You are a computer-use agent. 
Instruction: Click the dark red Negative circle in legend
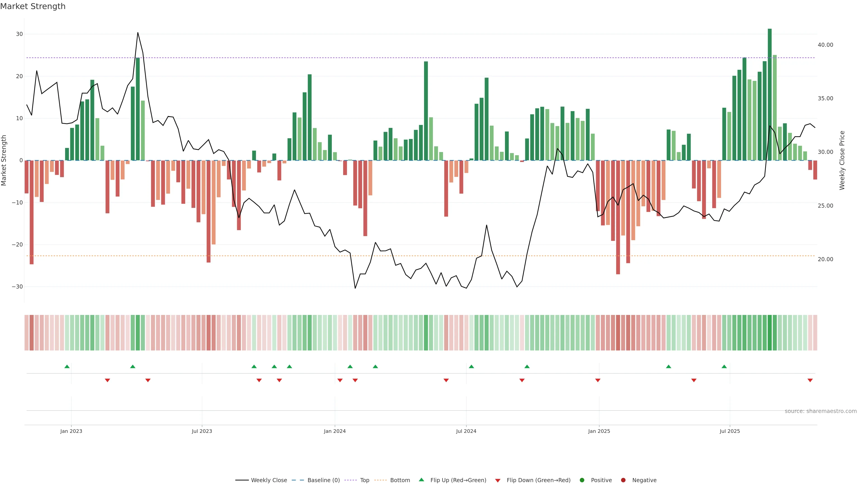[x=623, y=480]
